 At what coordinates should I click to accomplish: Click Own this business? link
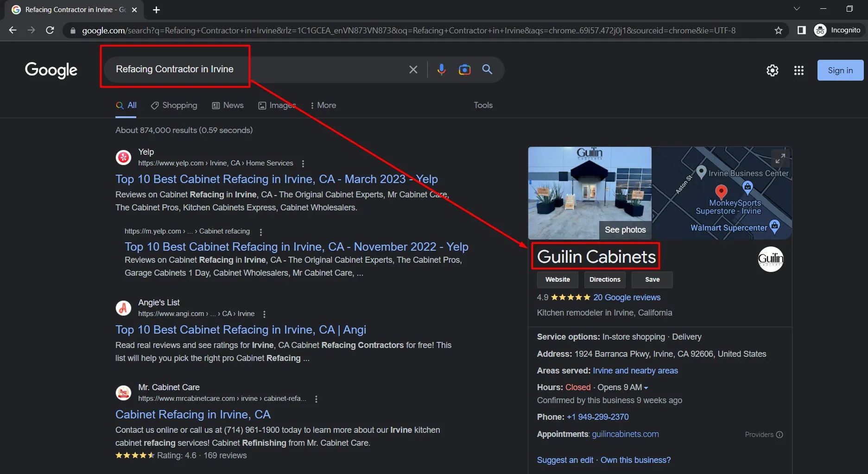[635, 460]
